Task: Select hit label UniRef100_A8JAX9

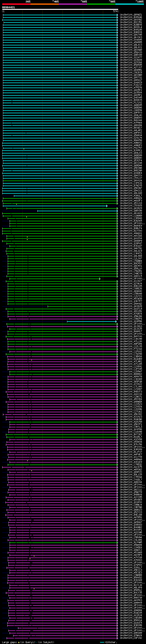Action: (x=131, y=213)
